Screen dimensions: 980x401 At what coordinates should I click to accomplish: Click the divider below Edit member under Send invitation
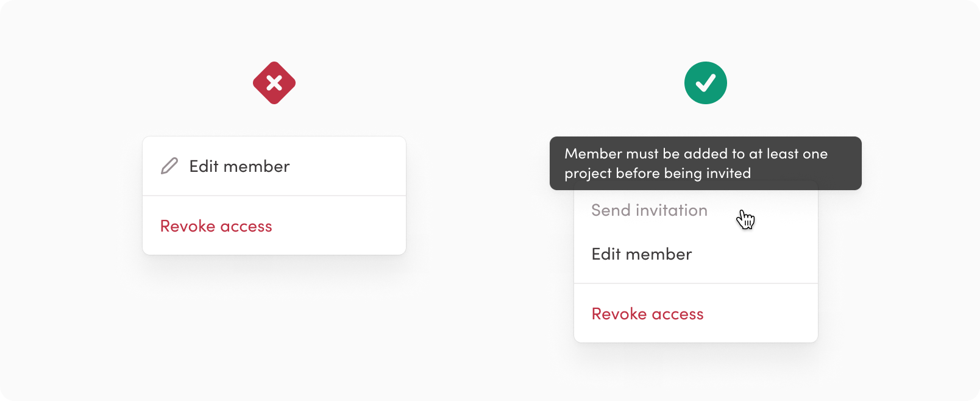(x=696, y=283)
